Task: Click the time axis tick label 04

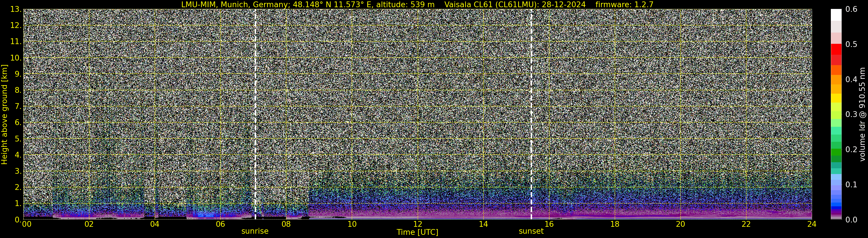Action: point(155,224)
